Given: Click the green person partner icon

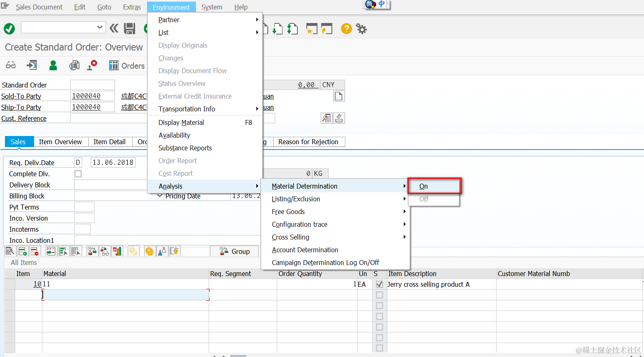Looking at the screenshot, I should pos(53,65).
